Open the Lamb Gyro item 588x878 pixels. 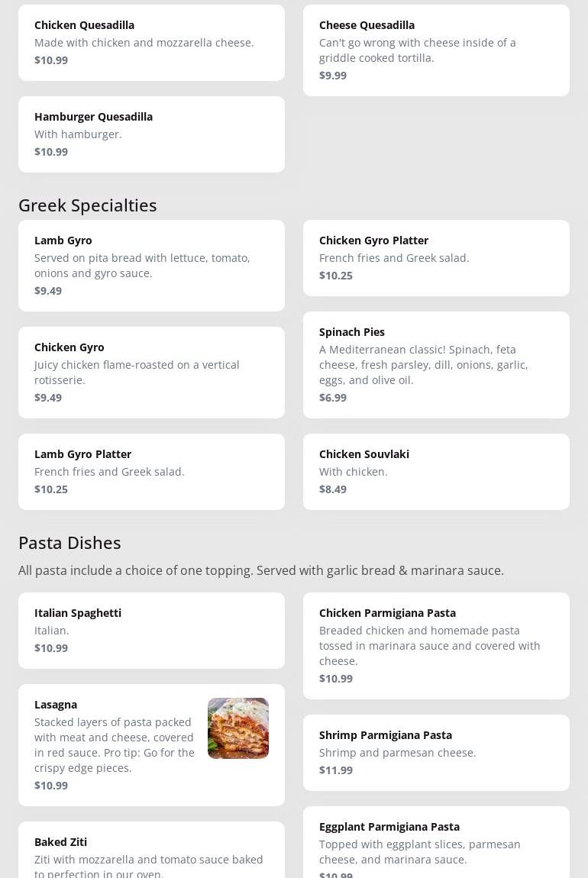[151, 266]
